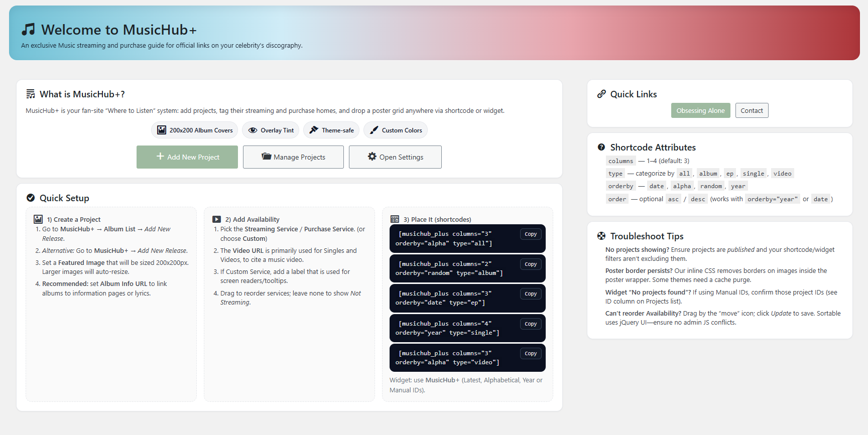Open Manage Projects

(293, 157)
